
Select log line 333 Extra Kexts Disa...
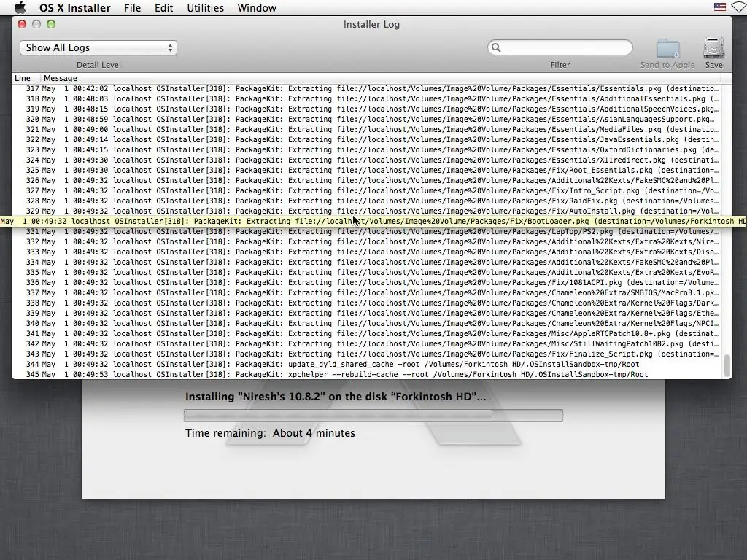pyautogui.click(x=366, y=252)
